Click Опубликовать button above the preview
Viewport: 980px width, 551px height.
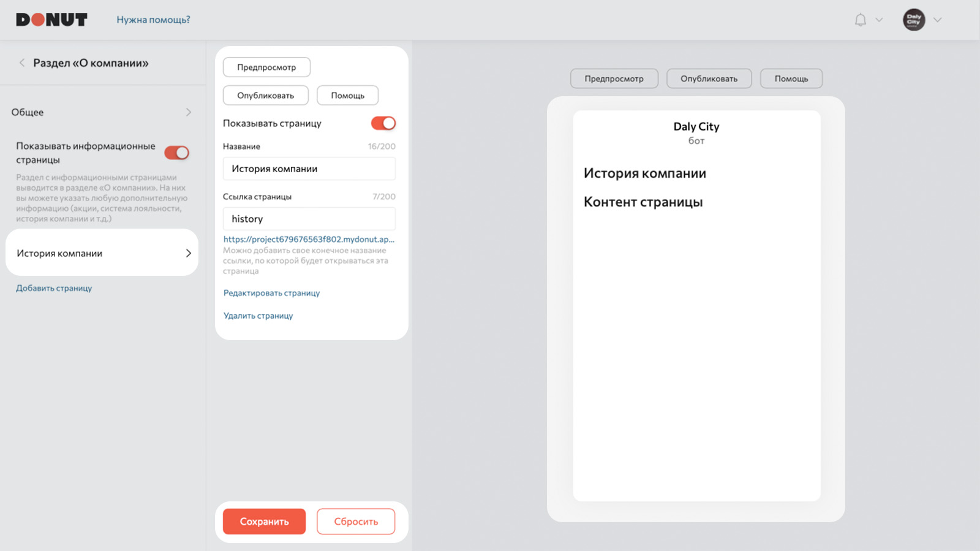click(x=709, y=78)
